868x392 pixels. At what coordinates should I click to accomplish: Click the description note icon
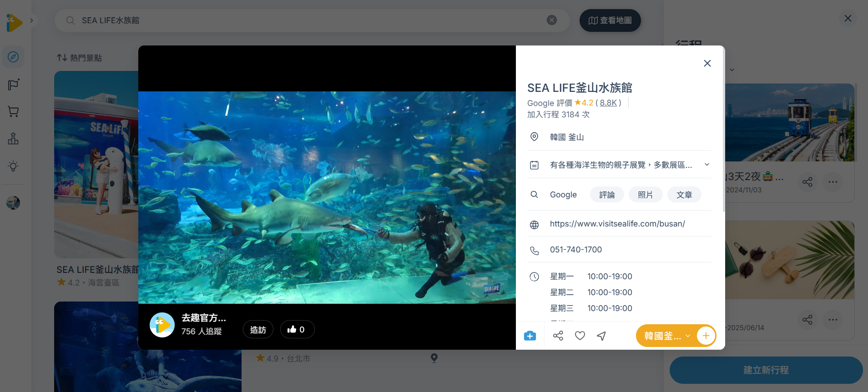[x=535, y=165]
